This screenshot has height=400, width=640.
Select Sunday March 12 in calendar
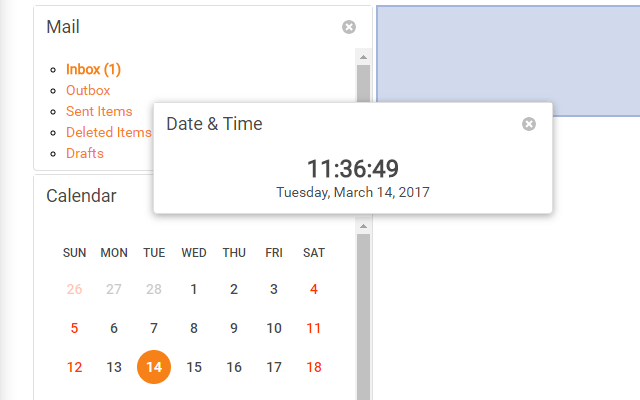coord(74,367)
